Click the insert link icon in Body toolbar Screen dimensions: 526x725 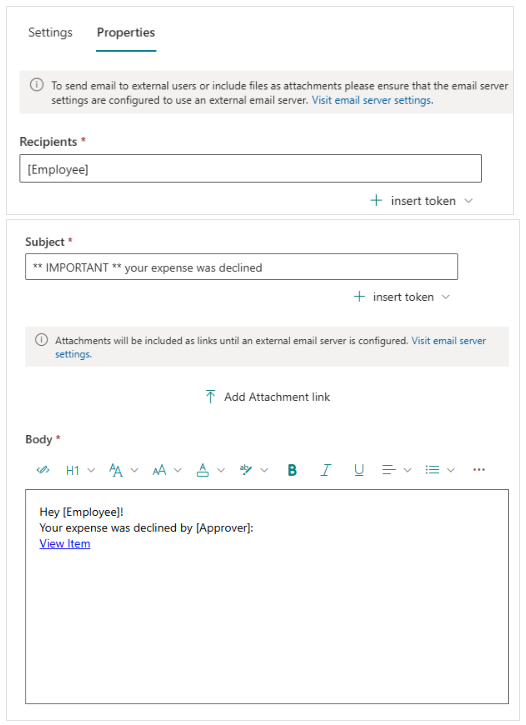tap(43, 470)
